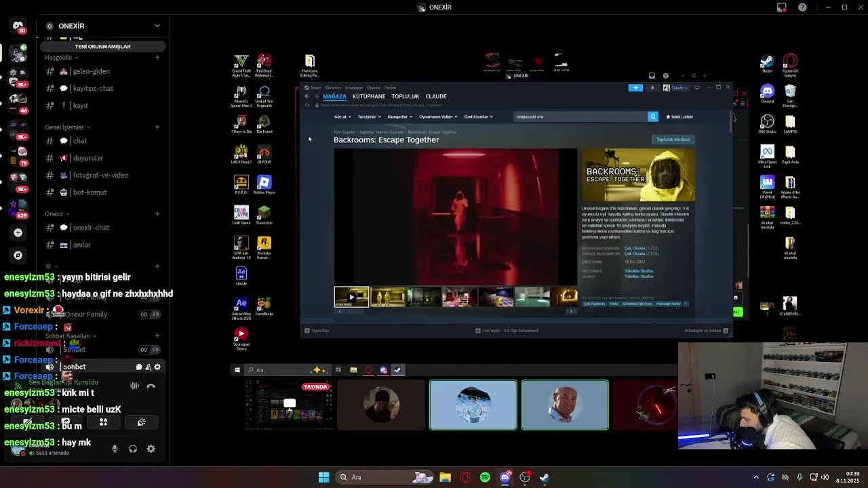Open Discord inbox icon in title bar
The height and width of the screenshot is (488, 868).
pos(782,7)
